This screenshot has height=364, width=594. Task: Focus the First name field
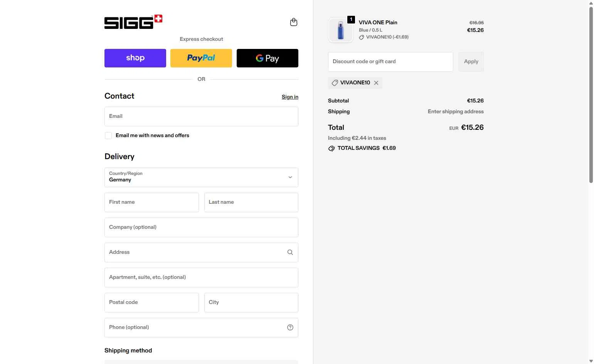pyautogui.click(x=151, y=202)
